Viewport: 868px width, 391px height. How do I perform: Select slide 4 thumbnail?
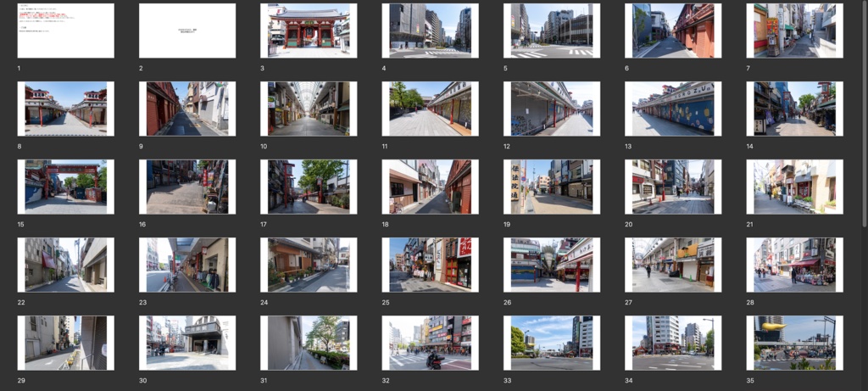[x=430, y=31]
